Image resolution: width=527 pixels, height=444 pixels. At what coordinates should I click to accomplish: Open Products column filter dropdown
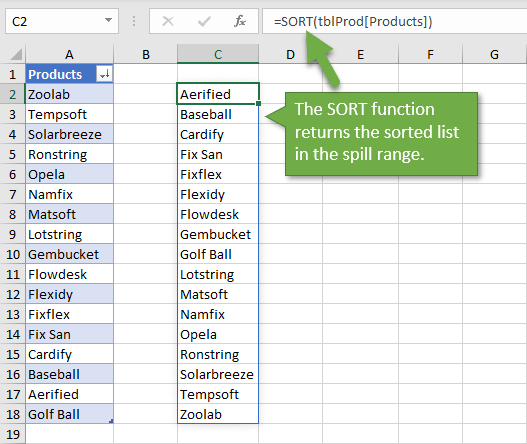(104, 73)
